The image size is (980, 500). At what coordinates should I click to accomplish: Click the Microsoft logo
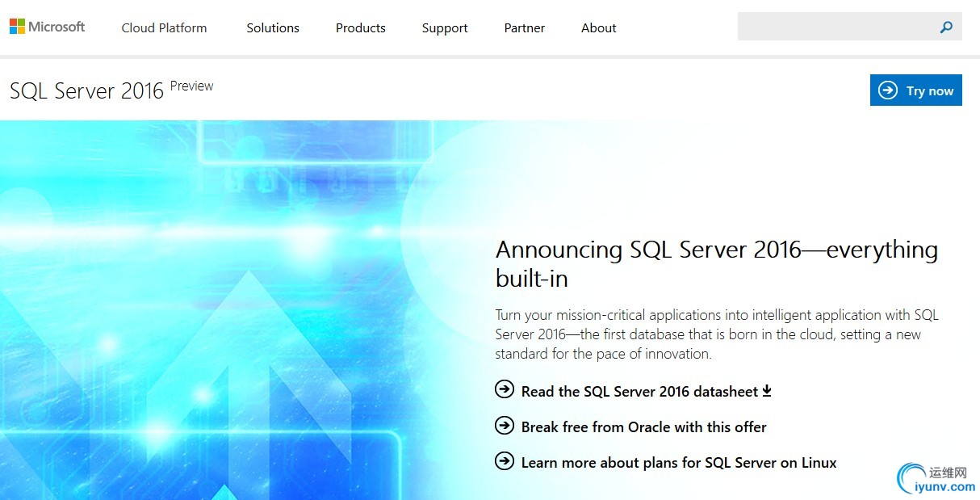pyautogui.click(x=47, y=27)
